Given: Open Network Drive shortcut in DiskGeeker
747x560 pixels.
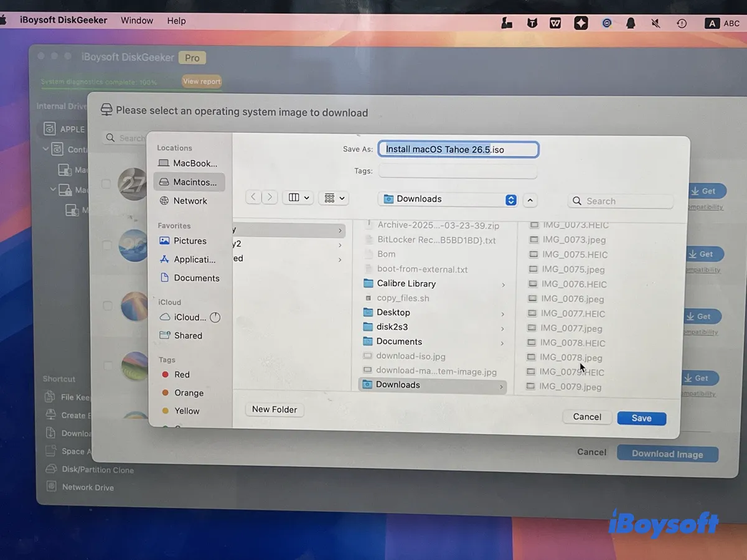Looking at the screenshot, I should [80, 487].
